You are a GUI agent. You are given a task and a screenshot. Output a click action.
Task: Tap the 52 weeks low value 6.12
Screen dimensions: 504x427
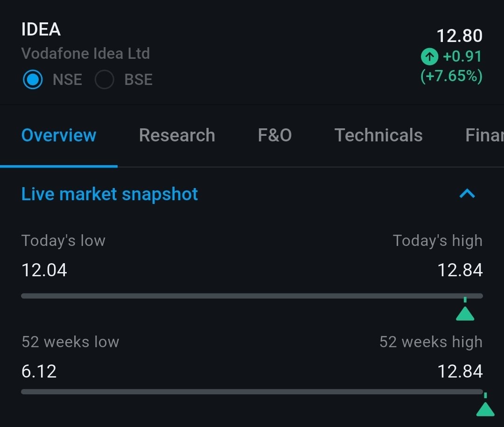tap(39, 371)
